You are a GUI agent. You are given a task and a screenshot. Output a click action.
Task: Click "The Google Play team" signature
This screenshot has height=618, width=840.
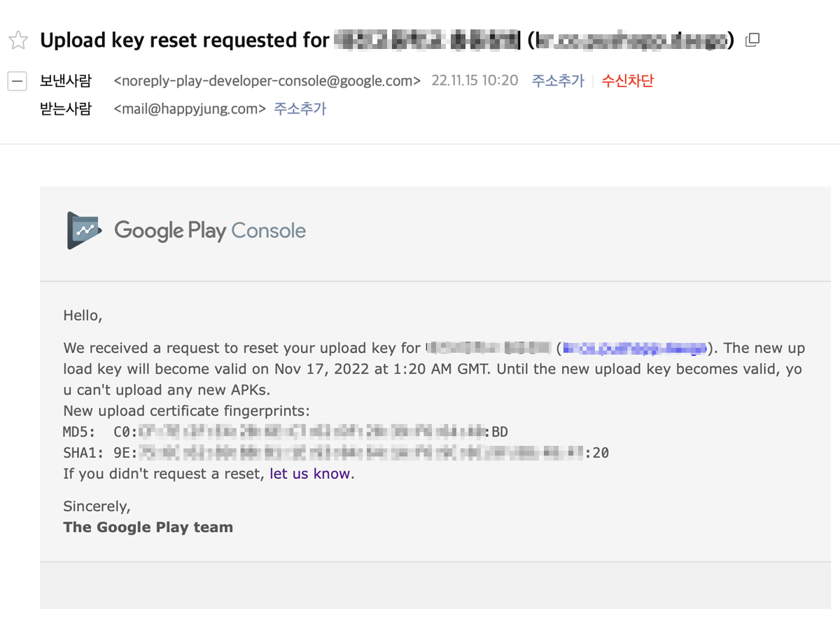[x=148, y=527]
